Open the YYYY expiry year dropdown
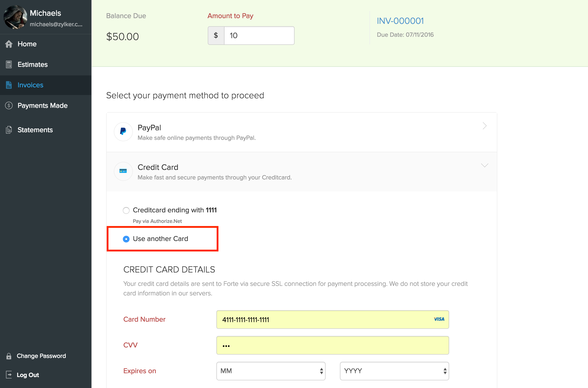Image resolution: width=588 pixels, height=388 pixels. [394, 371]
